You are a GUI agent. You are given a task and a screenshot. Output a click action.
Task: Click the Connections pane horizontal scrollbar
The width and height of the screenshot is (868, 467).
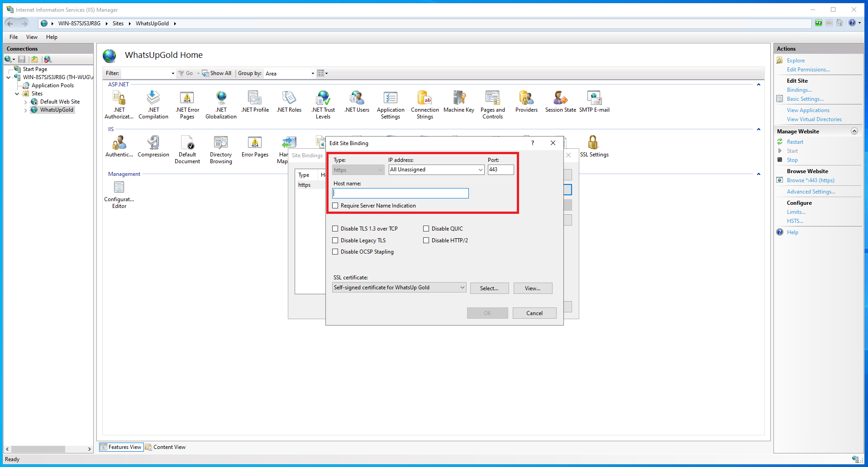coord(48,449)
